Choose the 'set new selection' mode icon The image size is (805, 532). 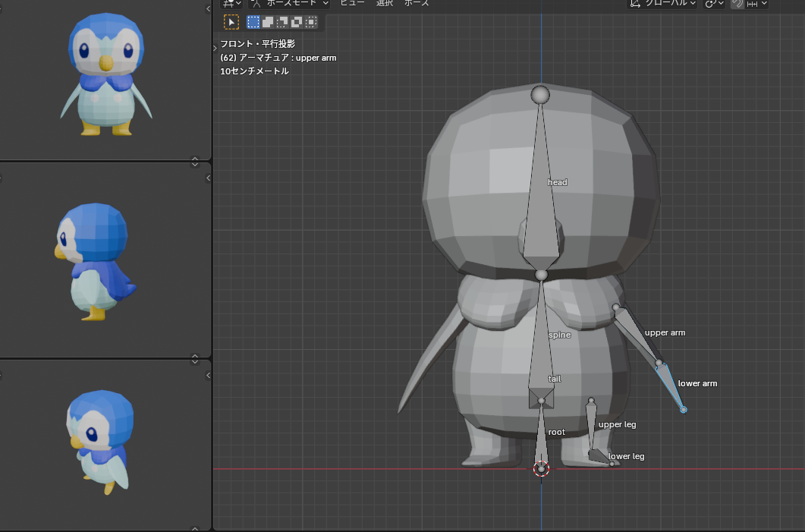(253, 22)
